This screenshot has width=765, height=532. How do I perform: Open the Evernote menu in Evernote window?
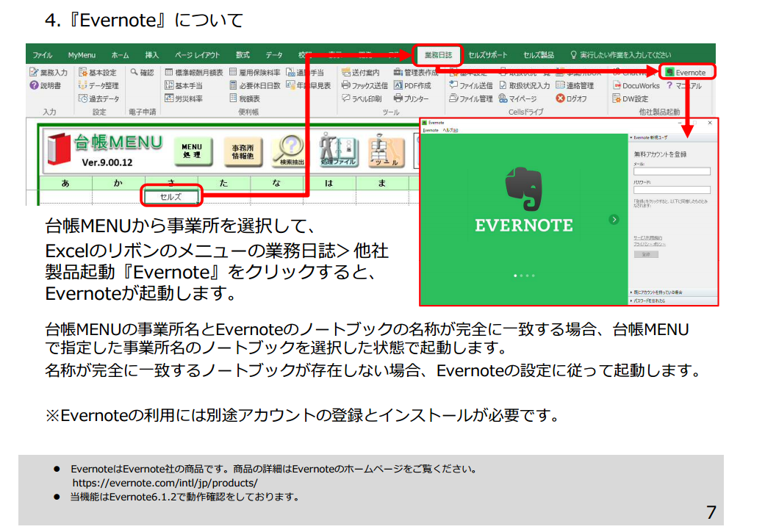[431, 131]
